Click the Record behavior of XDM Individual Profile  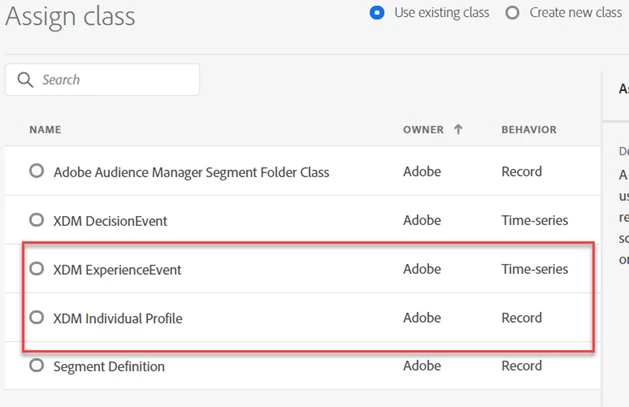pyautogui.click(x=521, y=319)
